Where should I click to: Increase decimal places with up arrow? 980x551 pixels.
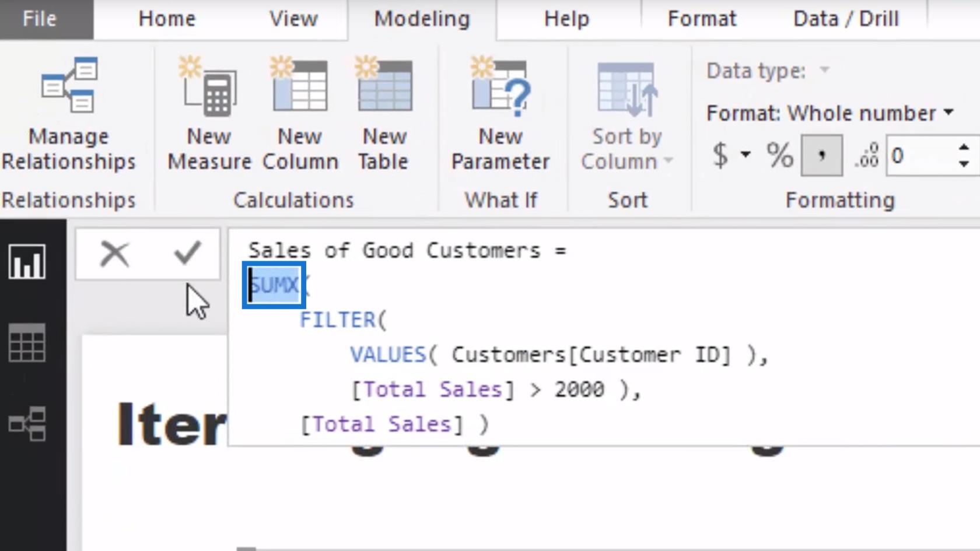point(964,147)
